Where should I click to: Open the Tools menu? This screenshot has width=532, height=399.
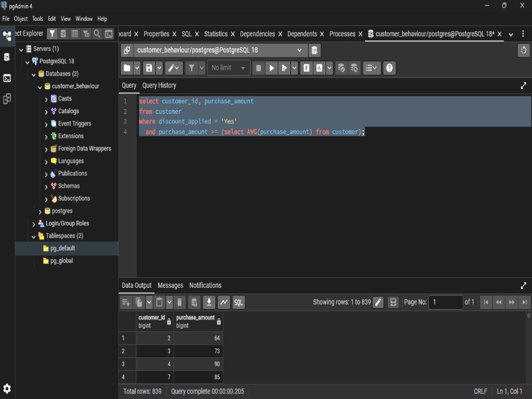tap(37, 19)
